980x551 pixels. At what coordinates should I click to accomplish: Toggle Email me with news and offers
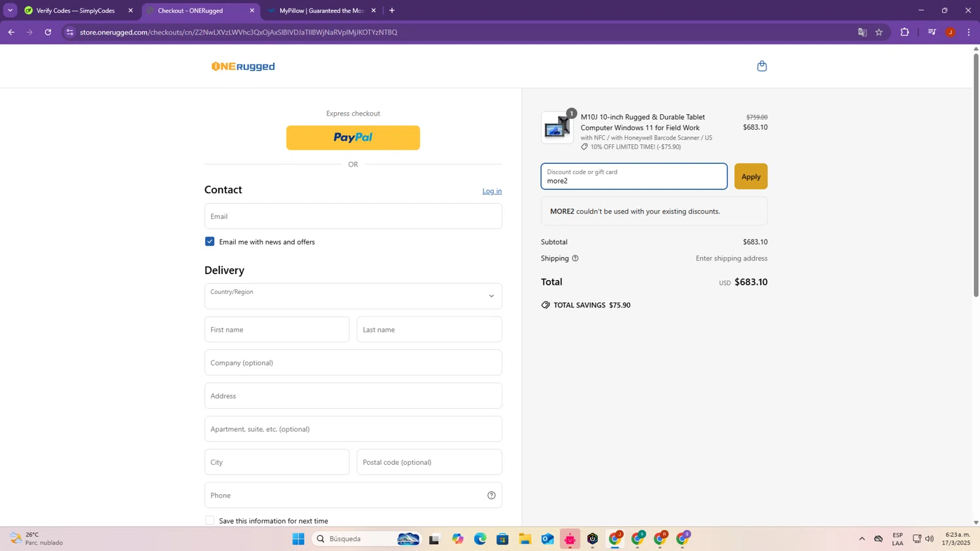pos(210,242)
